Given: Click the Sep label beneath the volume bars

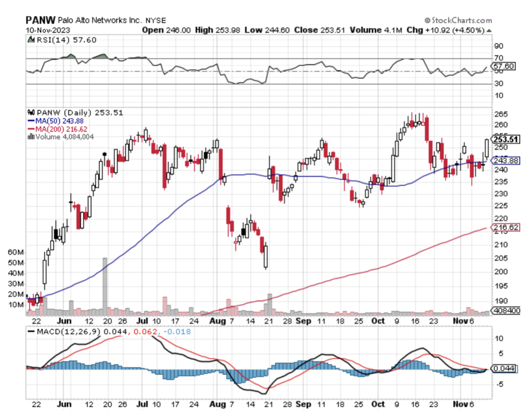Looking at the screenshot, I should pyautogui.click(x=303, y=321).
